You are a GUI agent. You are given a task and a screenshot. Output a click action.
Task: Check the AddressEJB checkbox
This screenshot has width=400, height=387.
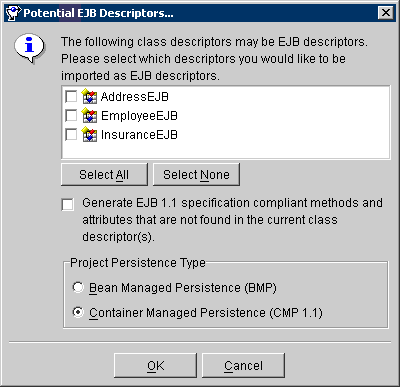point(71,97)
